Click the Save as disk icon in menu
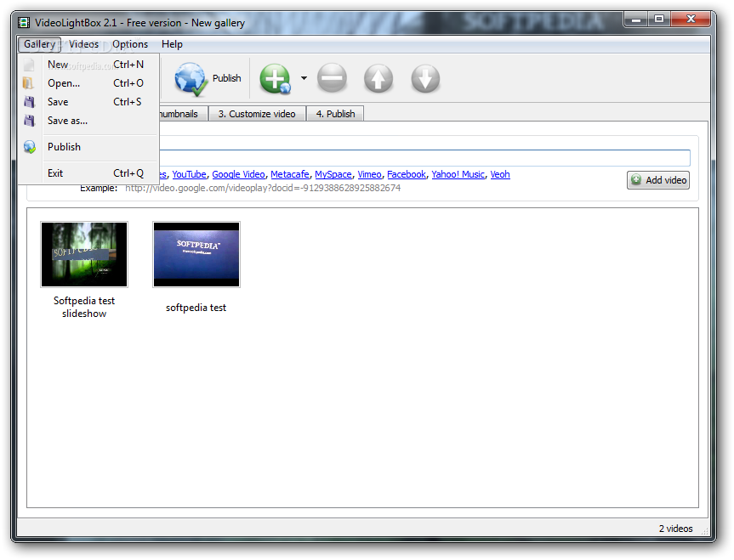734x560 pixels. coord(30,121)
